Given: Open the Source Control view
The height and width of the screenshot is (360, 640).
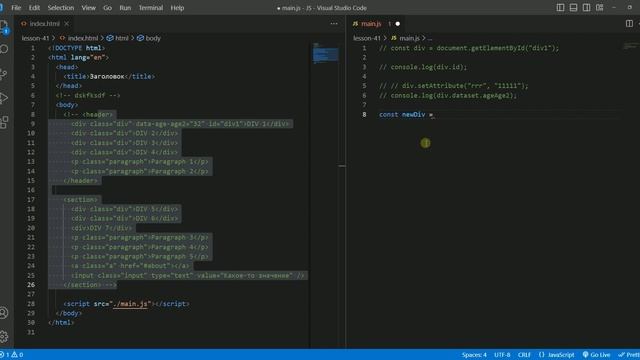Looking at the screenshot, I should point(4,74).
